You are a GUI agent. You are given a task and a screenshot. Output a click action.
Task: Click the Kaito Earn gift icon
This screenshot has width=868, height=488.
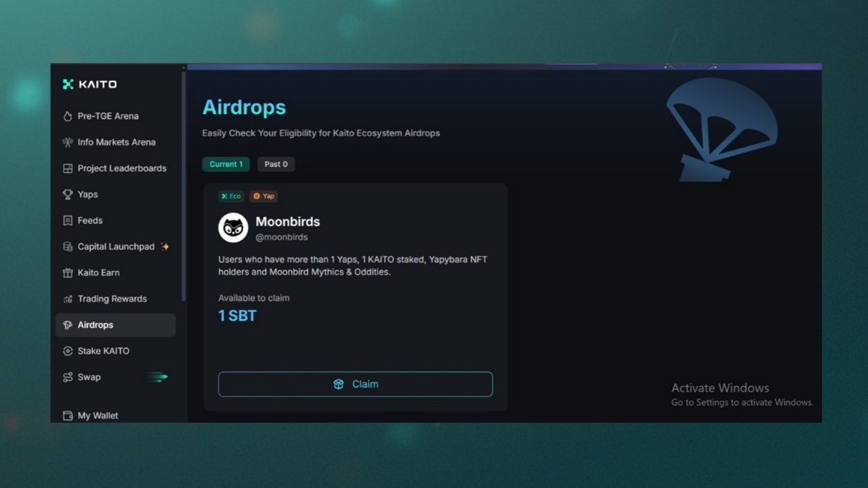click(x=68, y=273)
